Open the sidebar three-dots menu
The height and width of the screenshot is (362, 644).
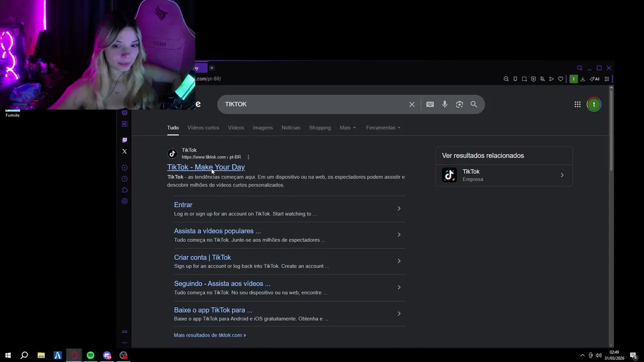point(125,343)
